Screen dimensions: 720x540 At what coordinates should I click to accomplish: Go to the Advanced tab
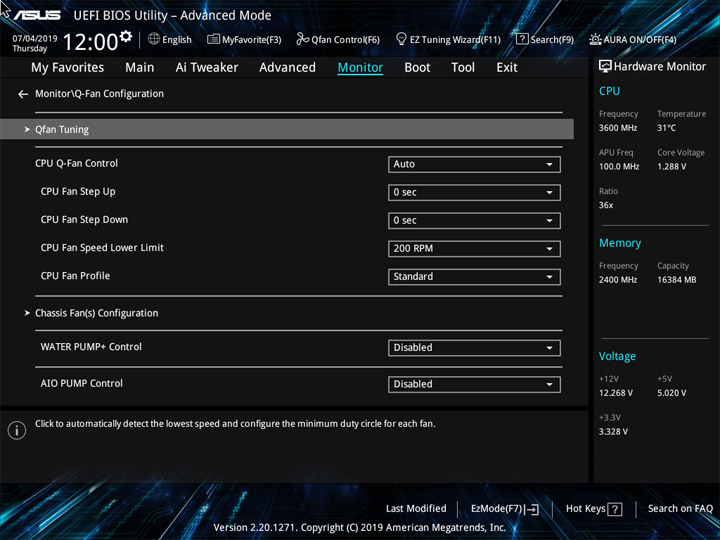pos(287,68)
